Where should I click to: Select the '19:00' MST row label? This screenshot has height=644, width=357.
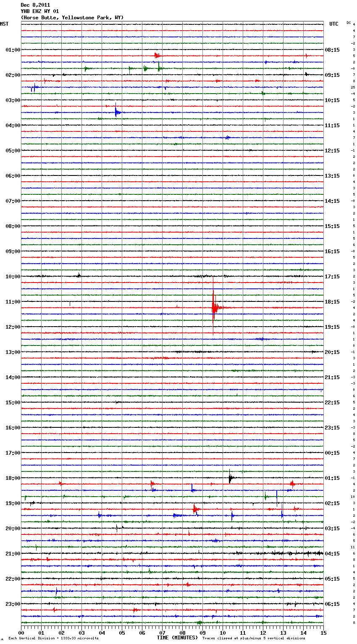pyautogui.click(x=13, y=503)
